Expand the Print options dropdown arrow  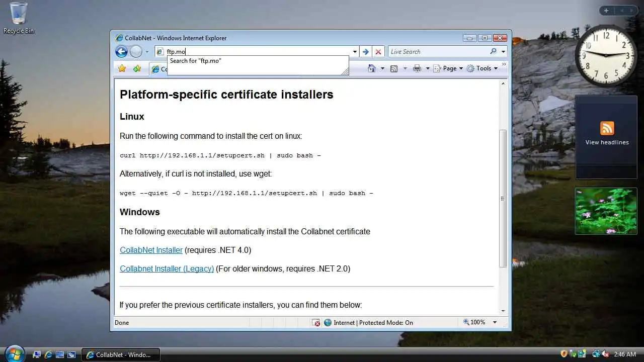point(428,68)
